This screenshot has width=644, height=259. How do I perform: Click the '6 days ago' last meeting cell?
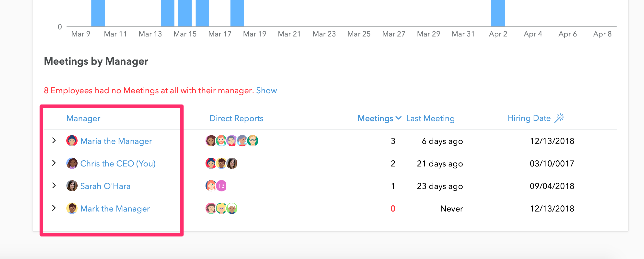[442, 141]
